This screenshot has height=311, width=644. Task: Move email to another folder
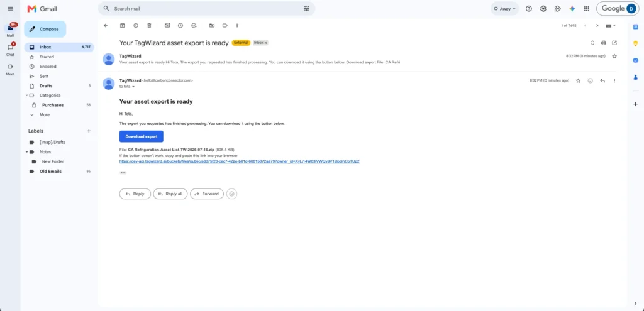click(x=212, y=25)
